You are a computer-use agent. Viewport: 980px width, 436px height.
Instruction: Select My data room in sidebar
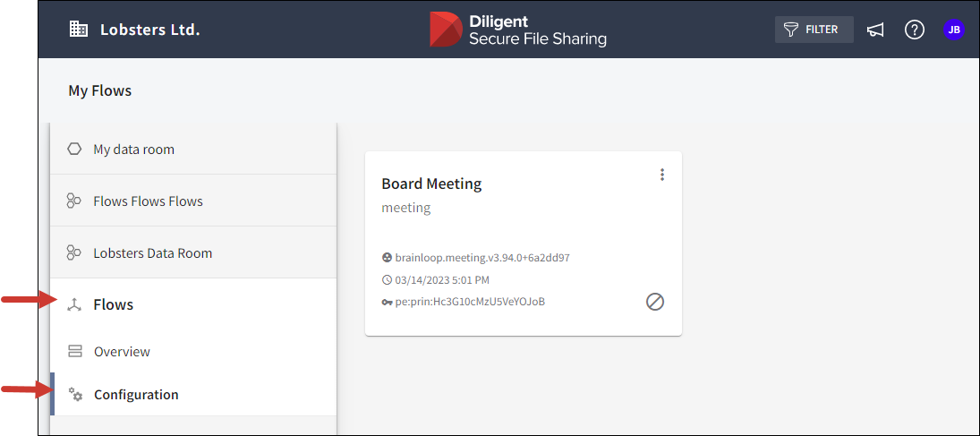point(133,150)
